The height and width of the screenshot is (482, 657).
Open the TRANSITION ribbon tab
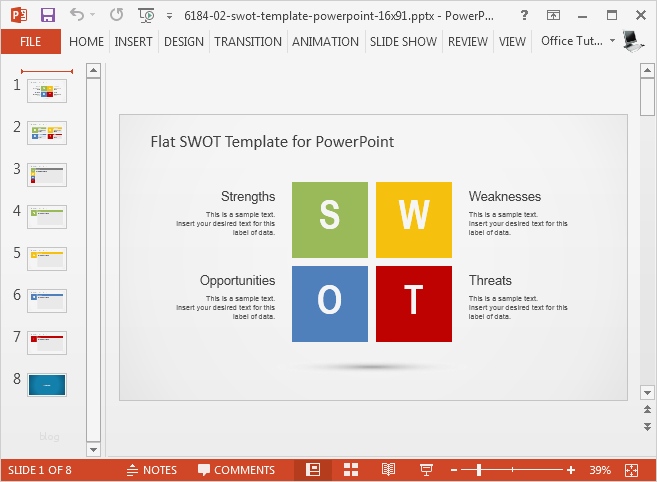[248, 41]
